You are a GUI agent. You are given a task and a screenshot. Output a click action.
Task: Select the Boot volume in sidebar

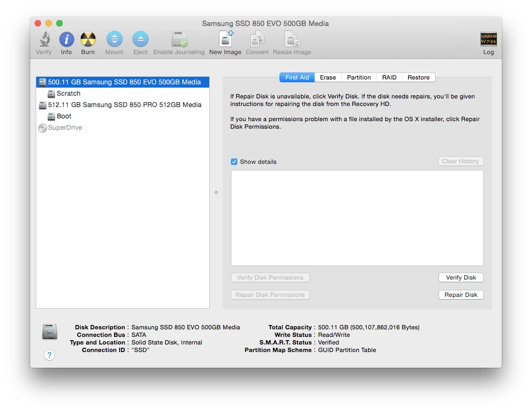(x=123, y=116)
